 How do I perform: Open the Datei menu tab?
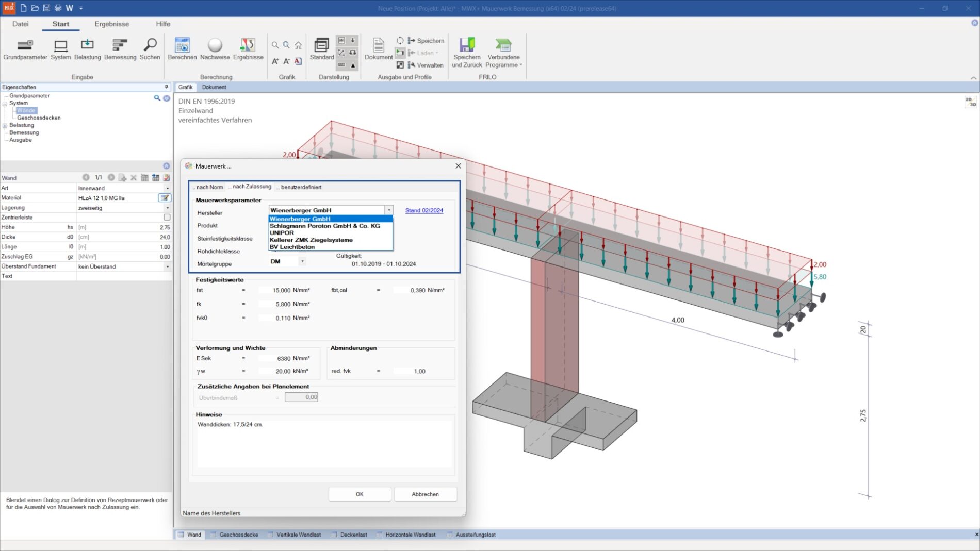(21, 24)
